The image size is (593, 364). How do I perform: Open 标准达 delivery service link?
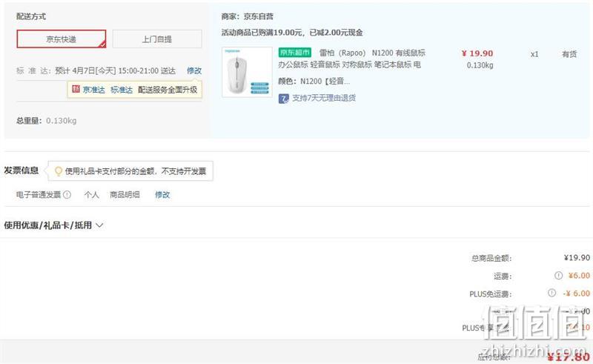click(x=122, y=90)
